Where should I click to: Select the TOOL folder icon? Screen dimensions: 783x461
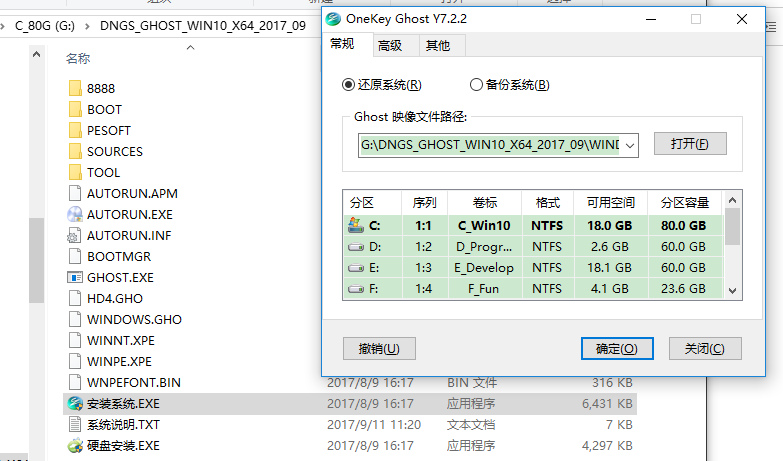tap(75, 172)
